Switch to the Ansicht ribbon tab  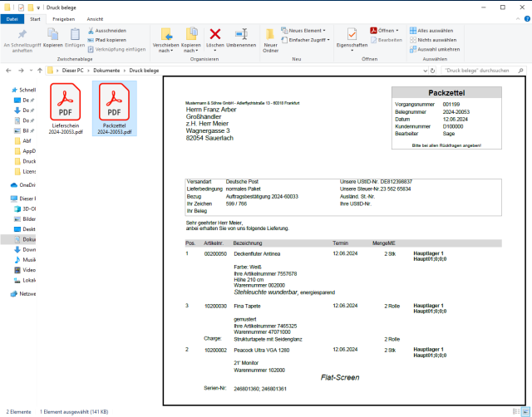[x=95, y=18]
